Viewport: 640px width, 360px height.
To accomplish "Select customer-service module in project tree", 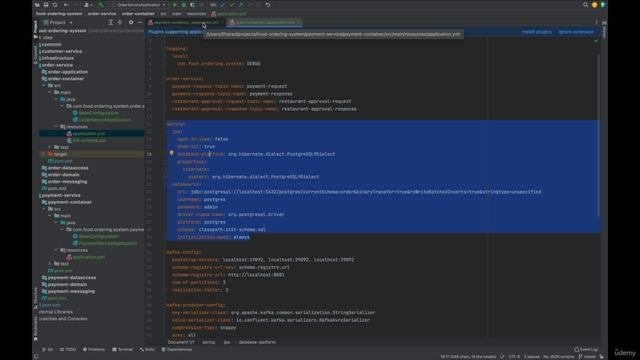I will [x=61, y=51].
